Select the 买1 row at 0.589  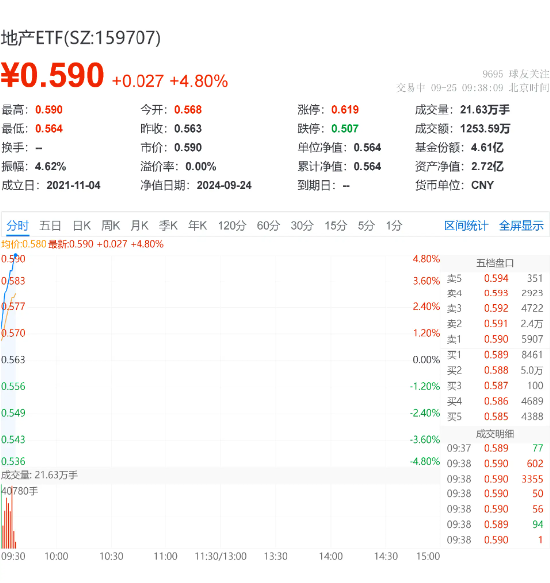coord(495,355)
